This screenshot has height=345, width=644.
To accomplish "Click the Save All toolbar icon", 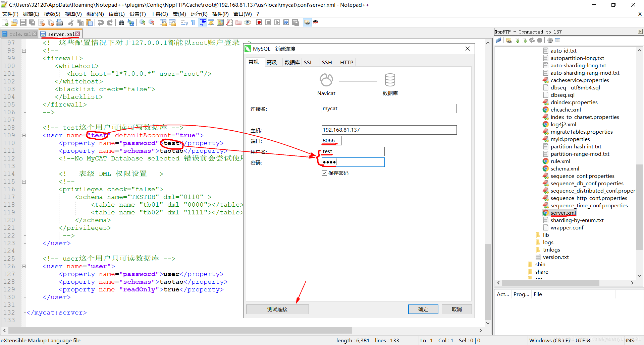I will 32,22.
